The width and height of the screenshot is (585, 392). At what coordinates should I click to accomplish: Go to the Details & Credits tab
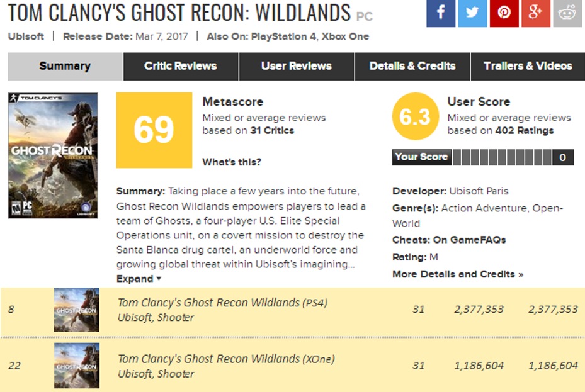pos(412,66)
